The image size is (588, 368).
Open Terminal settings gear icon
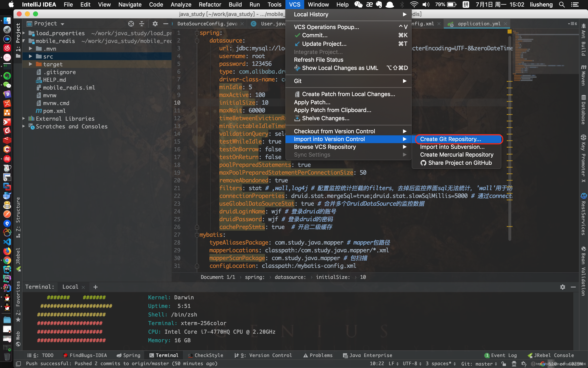click(562, 287)
